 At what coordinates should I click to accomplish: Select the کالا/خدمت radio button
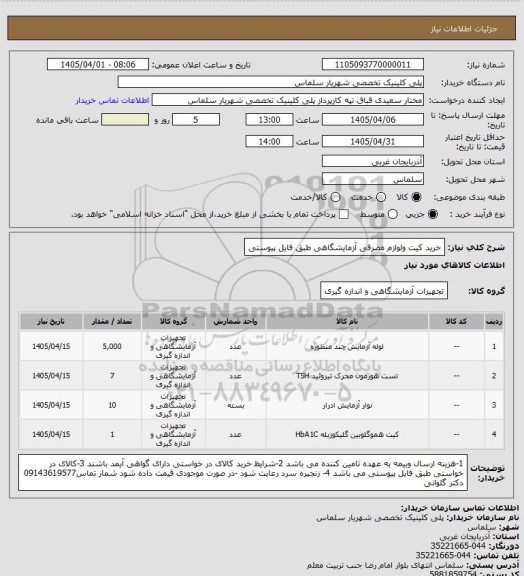pyautogui.click(x=335, y=197)
